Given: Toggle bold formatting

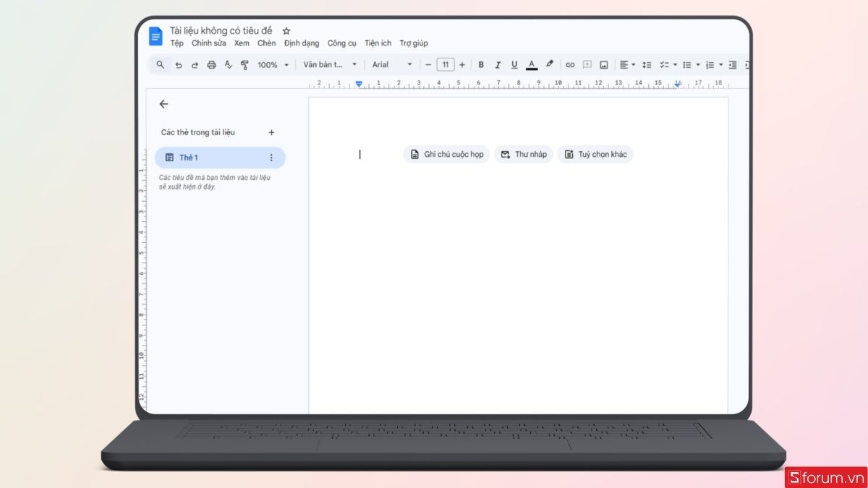Looking at the screenshot, I should [481, 65].
